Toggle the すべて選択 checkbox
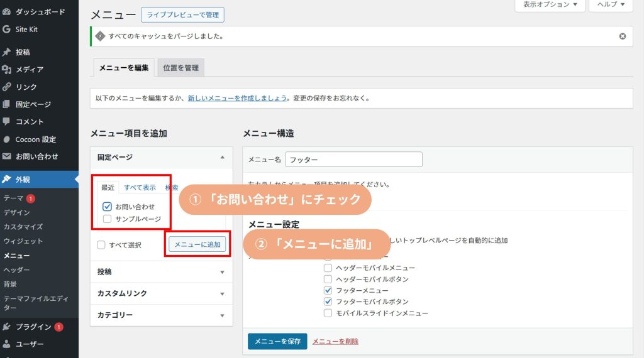This screenshot has height=358, width=644. click(101, 245)
